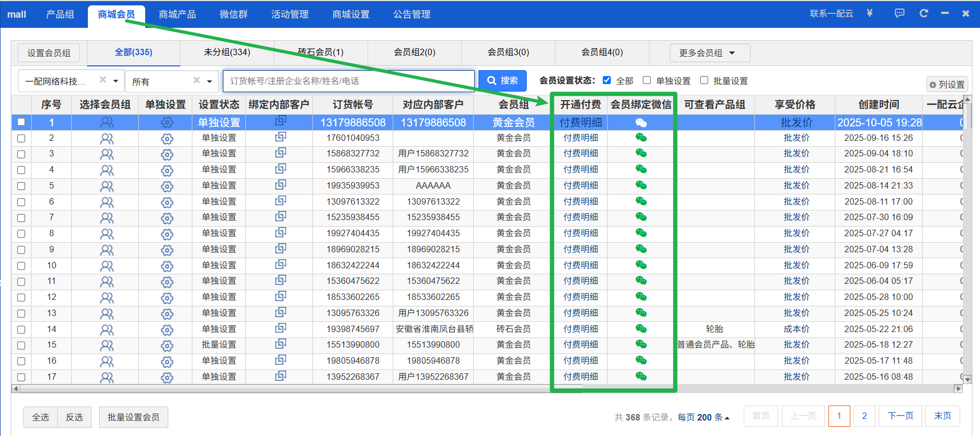This screenshot has height=436, width=980.
Task: Switch to the 商城产品 tab
Action: pos(177,14)
